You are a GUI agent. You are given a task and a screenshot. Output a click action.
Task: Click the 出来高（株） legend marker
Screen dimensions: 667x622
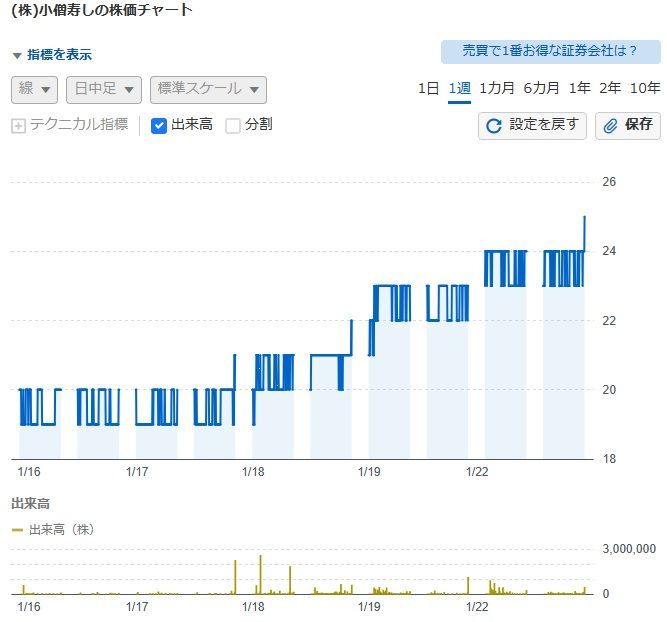pyautogui.click(x=17, y=529)
